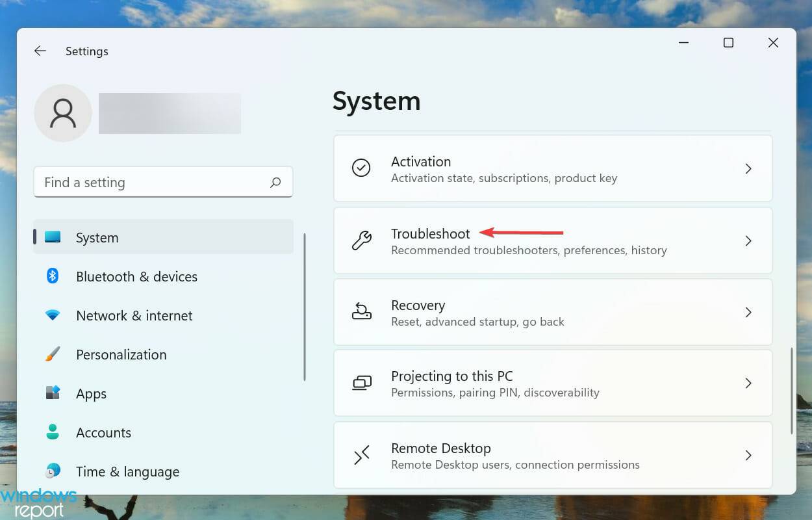This screenshot has width=812, height=520.
Task: Click the Recovery reset icon
Action: point(362,311)
